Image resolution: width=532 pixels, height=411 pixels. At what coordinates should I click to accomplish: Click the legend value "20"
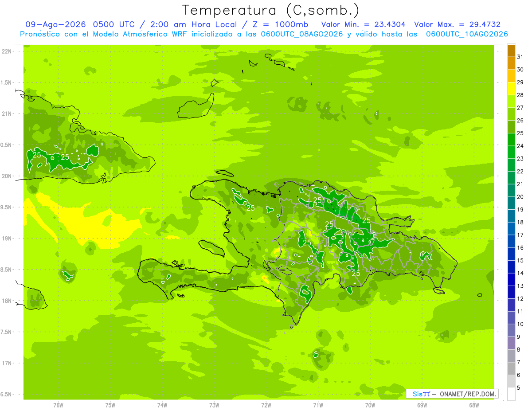(521, 197)
